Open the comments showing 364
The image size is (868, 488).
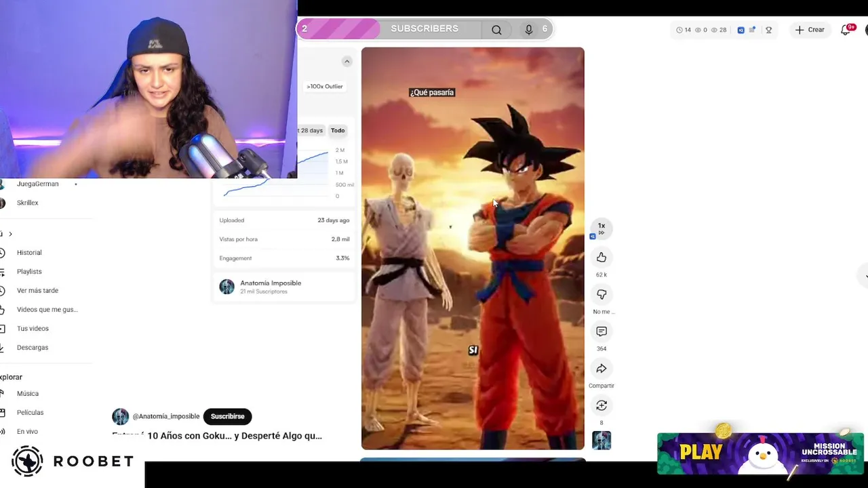[601, 331]
